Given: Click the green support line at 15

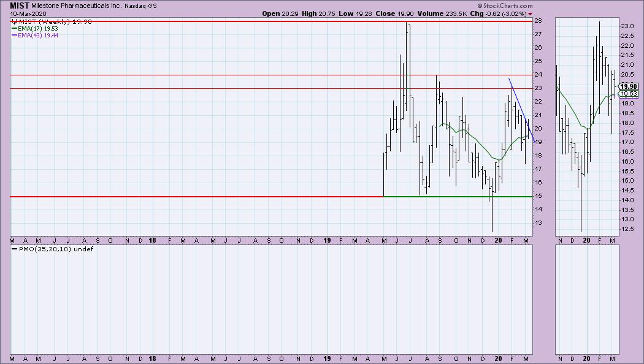Looking at the screenshot, I should (x=458, y=197).
